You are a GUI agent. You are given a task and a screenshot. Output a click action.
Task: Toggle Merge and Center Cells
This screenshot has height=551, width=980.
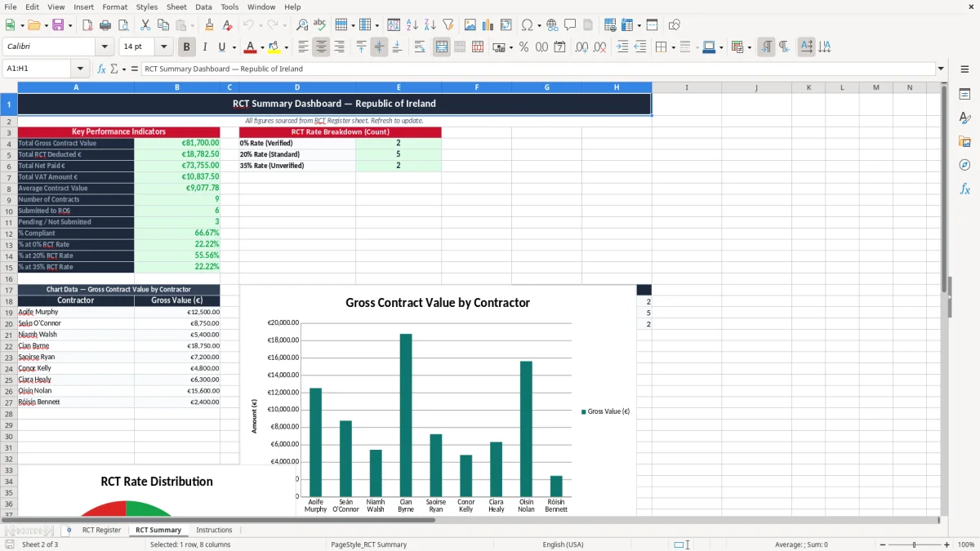click(x=442, y=47)
